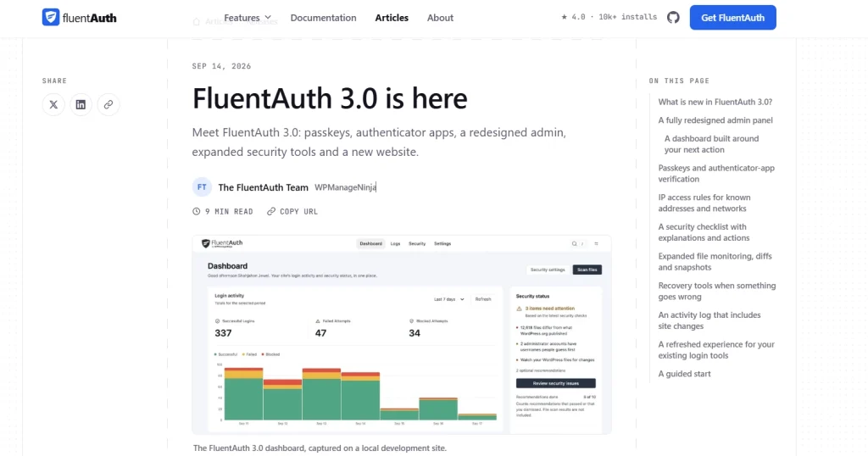
Task: Click the dashboard caption text below screenshot
Action: [x=320, y=448]
